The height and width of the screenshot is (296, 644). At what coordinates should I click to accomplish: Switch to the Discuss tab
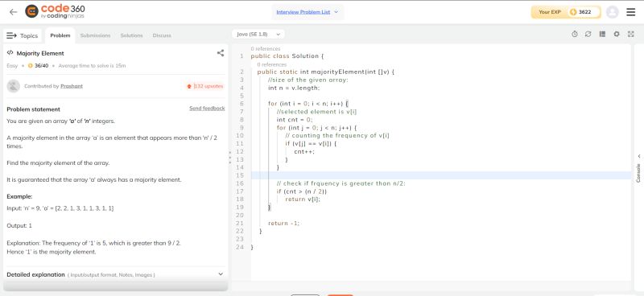pyautogui.click(x=162, y=35)
